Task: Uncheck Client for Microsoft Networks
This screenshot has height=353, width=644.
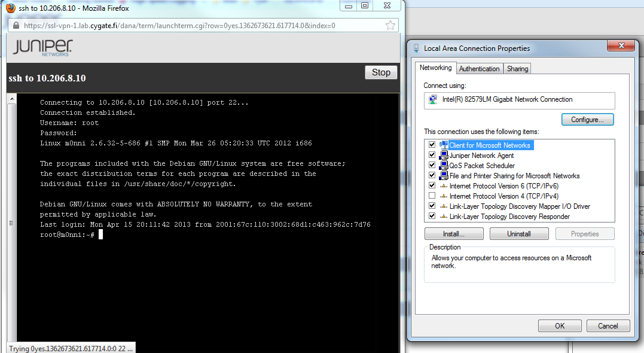Action: 432,145
